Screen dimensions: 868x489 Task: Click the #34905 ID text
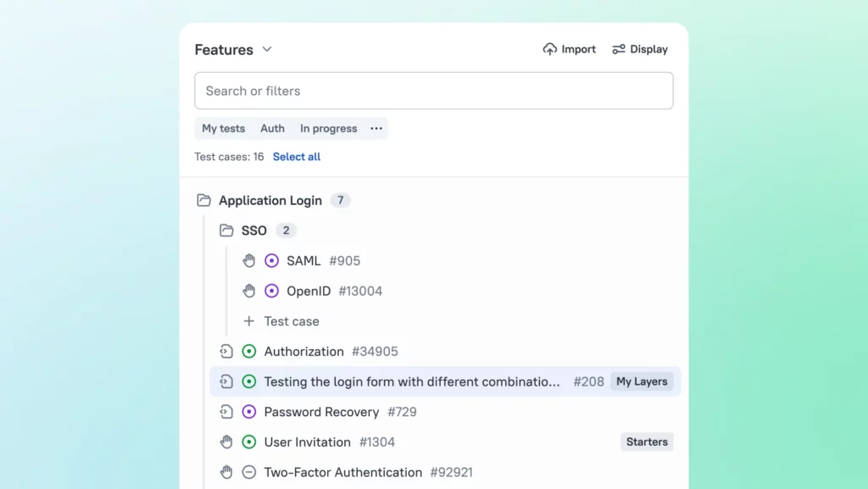click(375, 351)
